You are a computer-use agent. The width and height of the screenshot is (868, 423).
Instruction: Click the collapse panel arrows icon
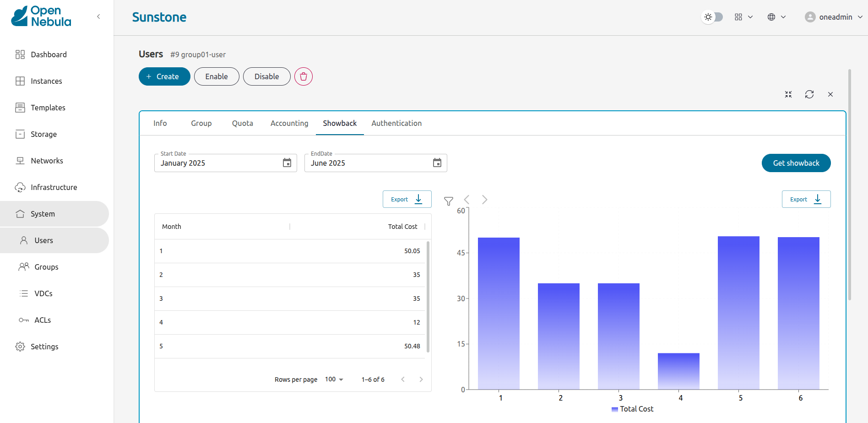(x=788, y=94)
